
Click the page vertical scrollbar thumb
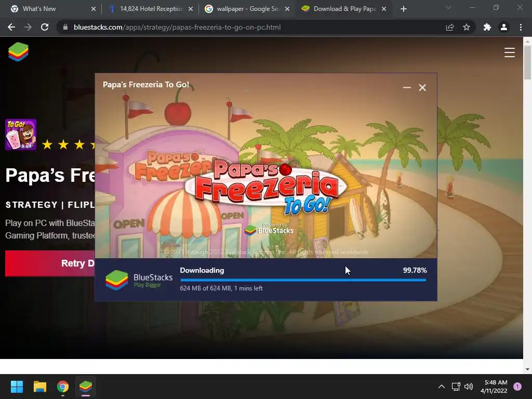[527, 62]
